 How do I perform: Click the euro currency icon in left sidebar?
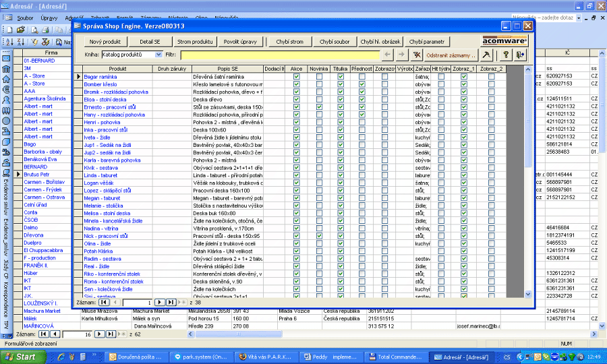[6, 90]
